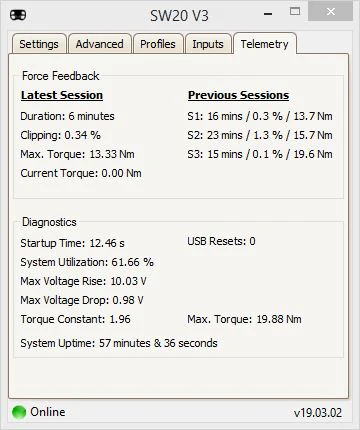
Task: Click session row 'S2: 23 mins / 1.3 % / 15.7 Nm'
Action: coord(260,135)
